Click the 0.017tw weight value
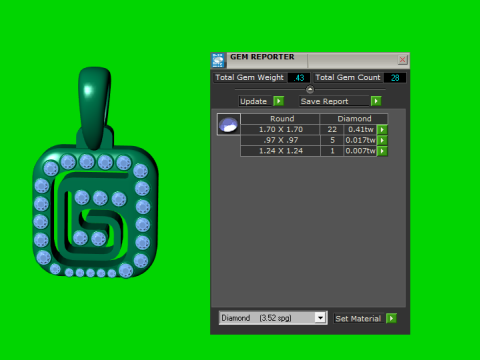The width and height of the screenshot is (480, 360). [361, 140]
